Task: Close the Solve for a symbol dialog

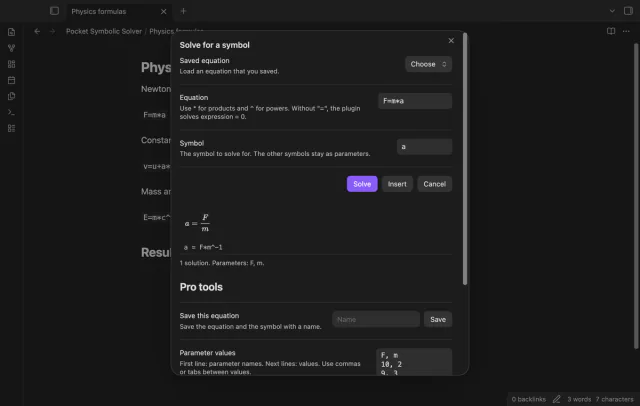Action: pyautogui.click(x=451, y=40)
